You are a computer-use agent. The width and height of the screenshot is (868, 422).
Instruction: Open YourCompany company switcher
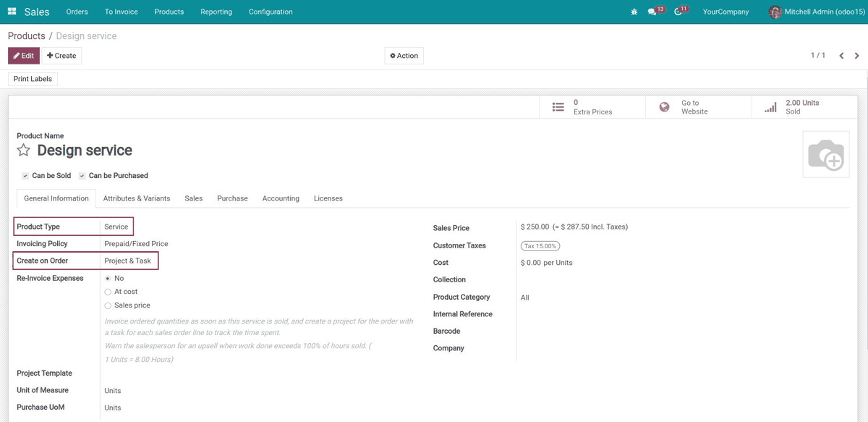point(726,12)
